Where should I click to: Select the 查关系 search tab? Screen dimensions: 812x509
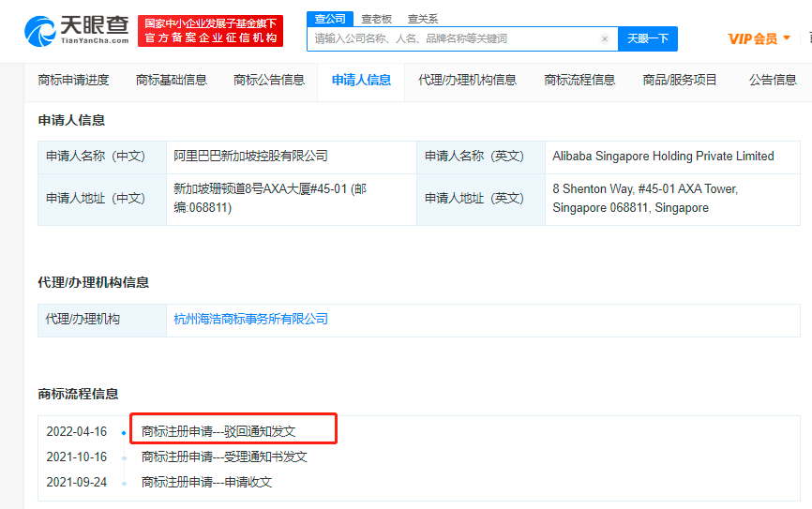(x=423, y=19)
